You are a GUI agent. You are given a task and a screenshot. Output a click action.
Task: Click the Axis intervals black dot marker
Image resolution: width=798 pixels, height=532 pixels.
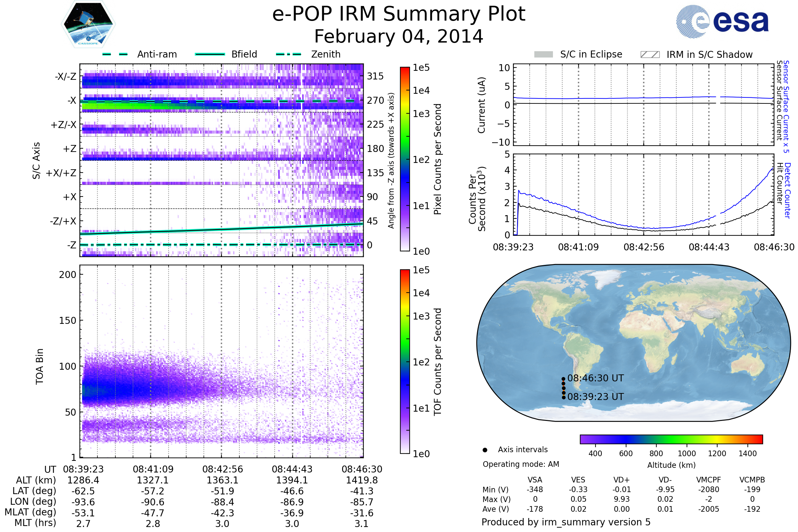[485, 450]
